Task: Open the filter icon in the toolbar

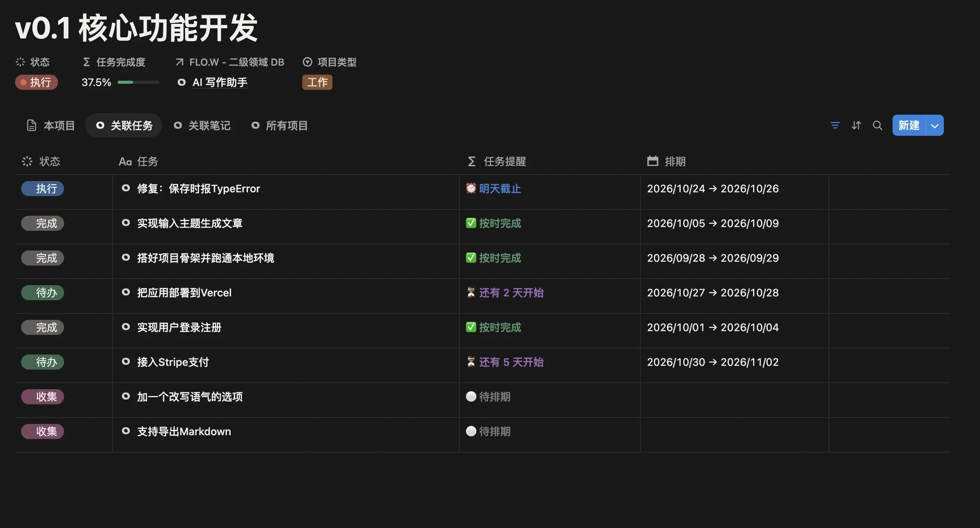Action: (x=835, y=125)
